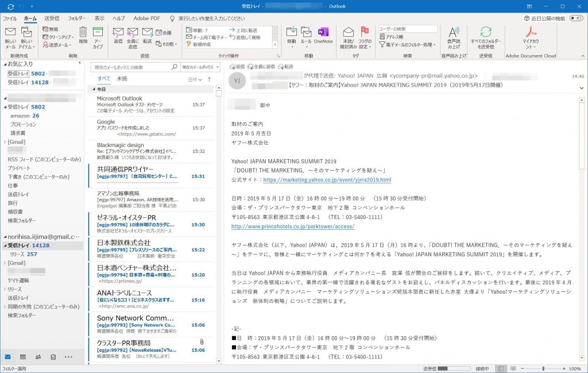588x373 pixels.
Task: Open the Adobe PDF tab
Action: pyautogui.click(x=146, y=18)
